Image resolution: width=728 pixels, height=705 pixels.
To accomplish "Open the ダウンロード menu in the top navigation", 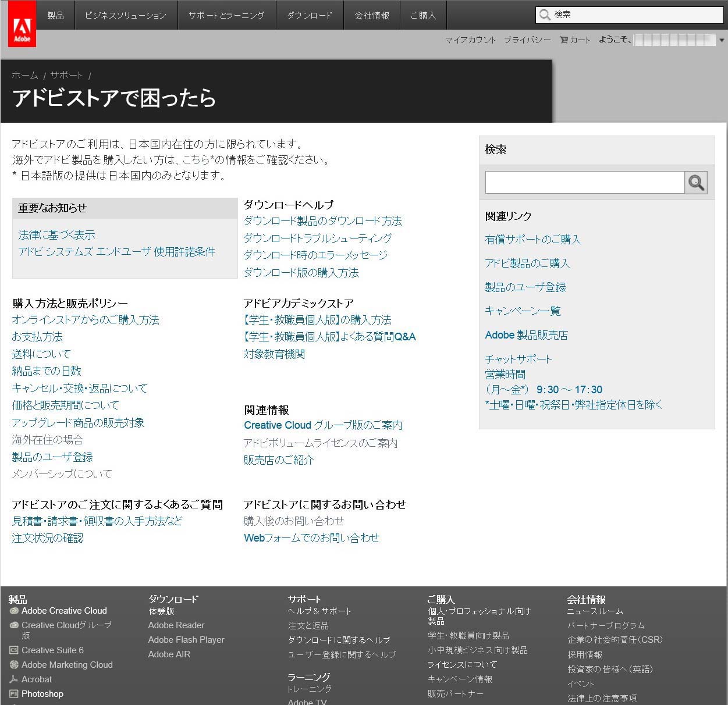I will [x=310, y=15].
